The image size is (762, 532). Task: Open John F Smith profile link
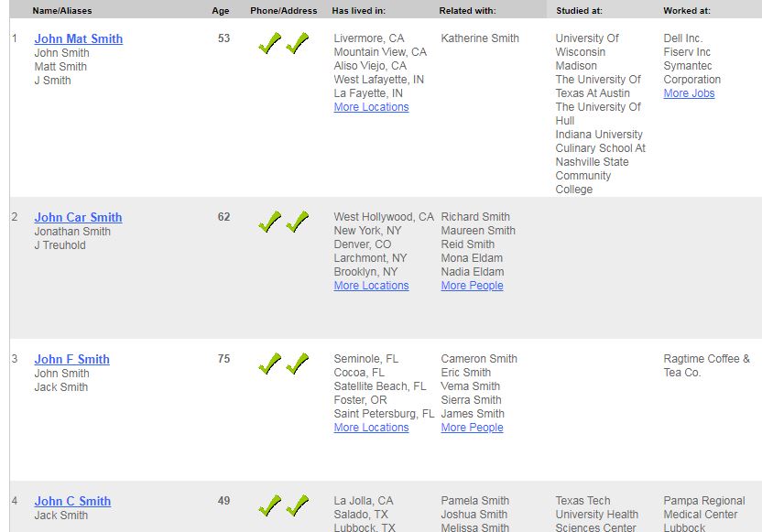pos(71,359)
